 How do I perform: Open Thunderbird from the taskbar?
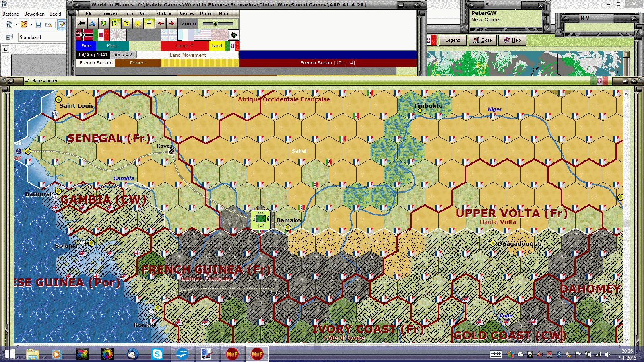click(132, 354)
